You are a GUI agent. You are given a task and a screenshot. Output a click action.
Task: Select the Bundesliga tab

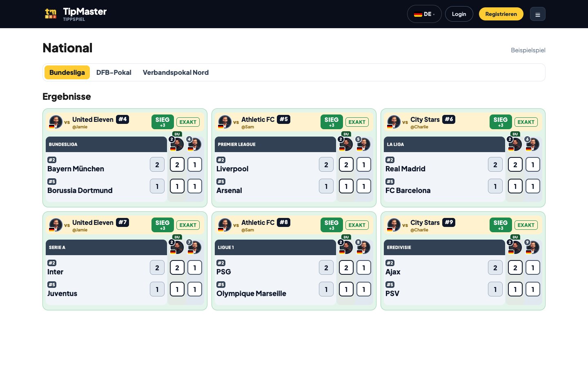[x=67, y=72]
